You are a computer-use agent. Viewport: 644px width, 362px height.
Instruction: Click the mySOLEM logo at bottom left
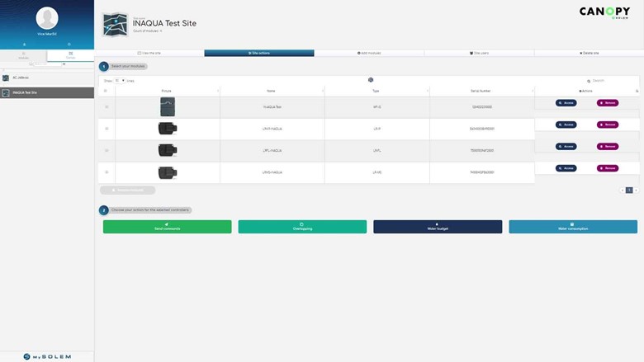point(47,356)
